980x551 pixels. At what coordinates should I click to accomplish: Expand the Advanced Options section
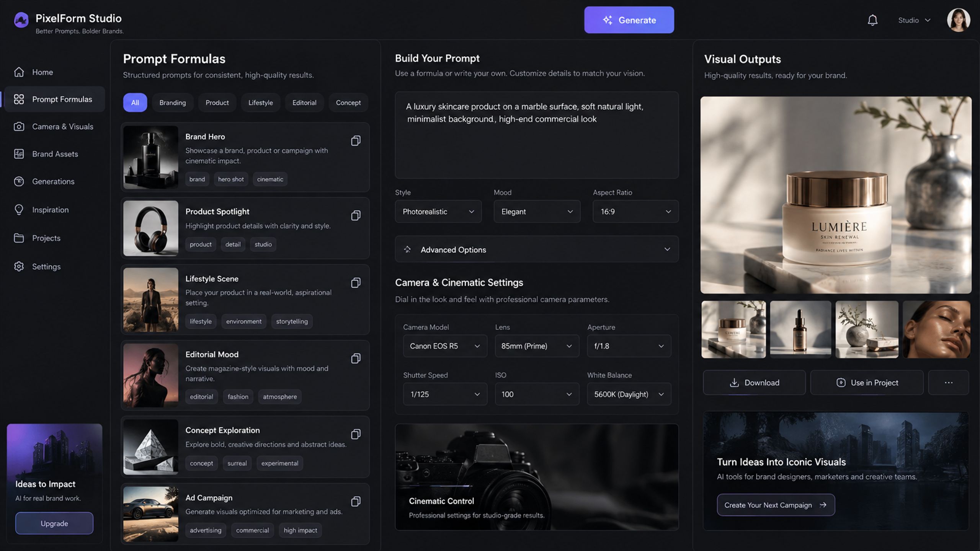537,249
